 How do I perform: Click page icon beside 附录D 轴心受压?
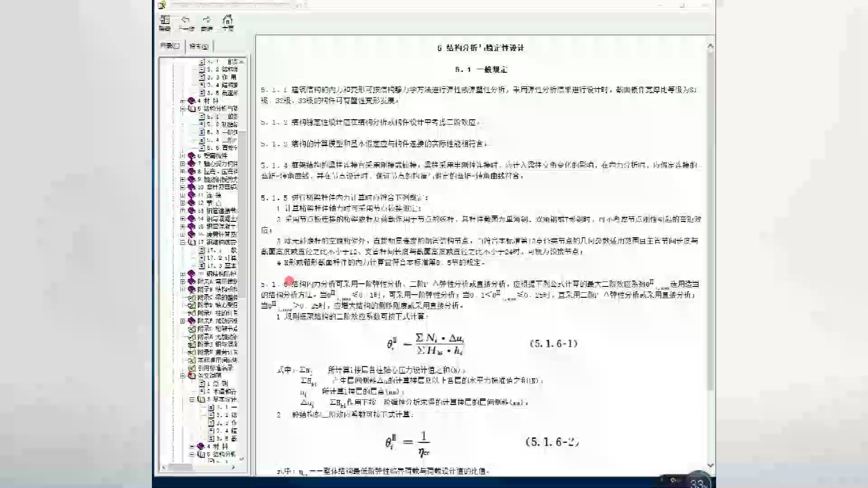[191, 305]
